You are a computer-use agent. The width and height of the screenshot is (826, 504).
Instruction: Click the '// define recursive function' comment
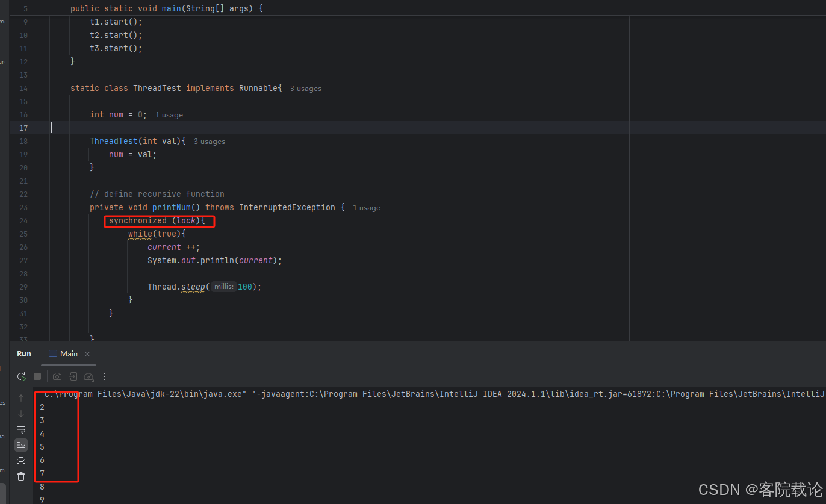[157, 194]
